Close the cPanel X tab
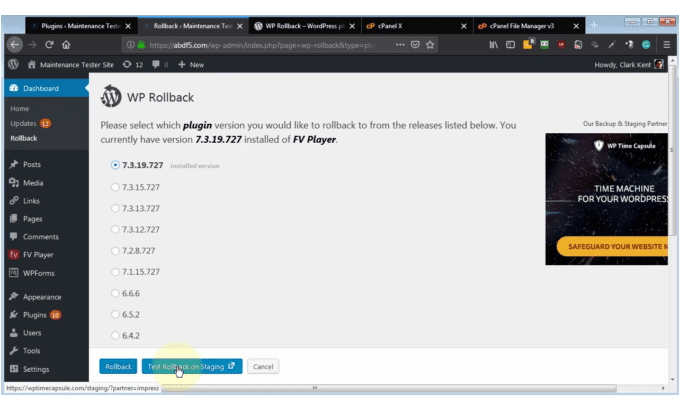 tap(464, 26)
